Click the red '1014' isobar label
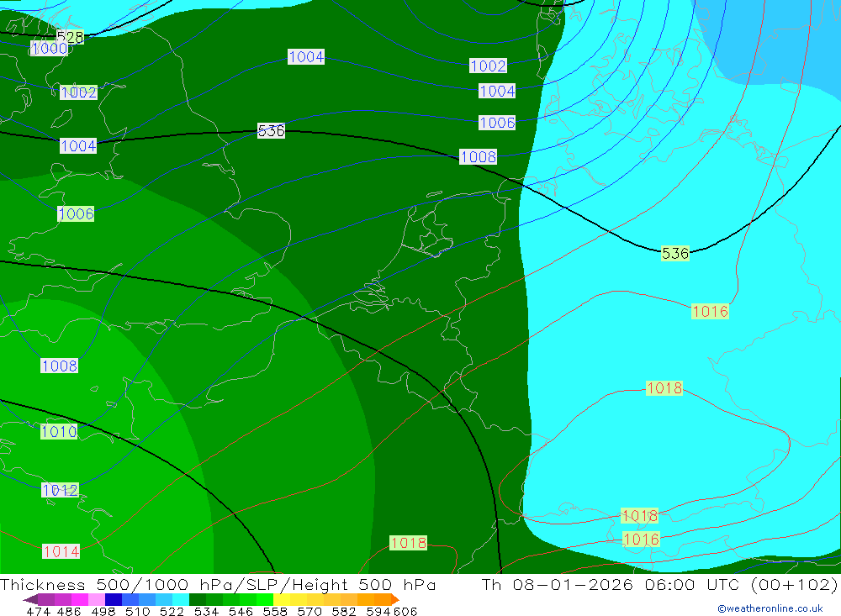Viewport: 841px width, 616px height. pyautogui.click(x=61, y=551)
